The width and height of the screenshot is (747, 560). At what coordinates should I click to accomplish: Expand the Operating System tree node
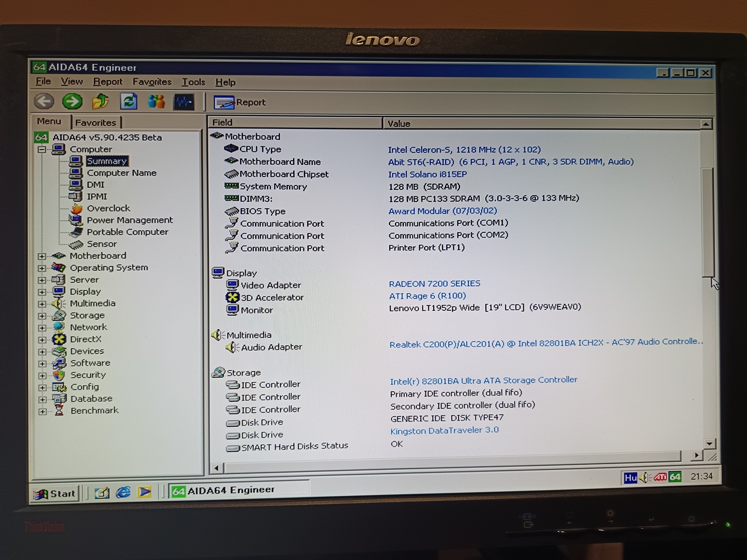pyautogui.click(x=42, y=268)
